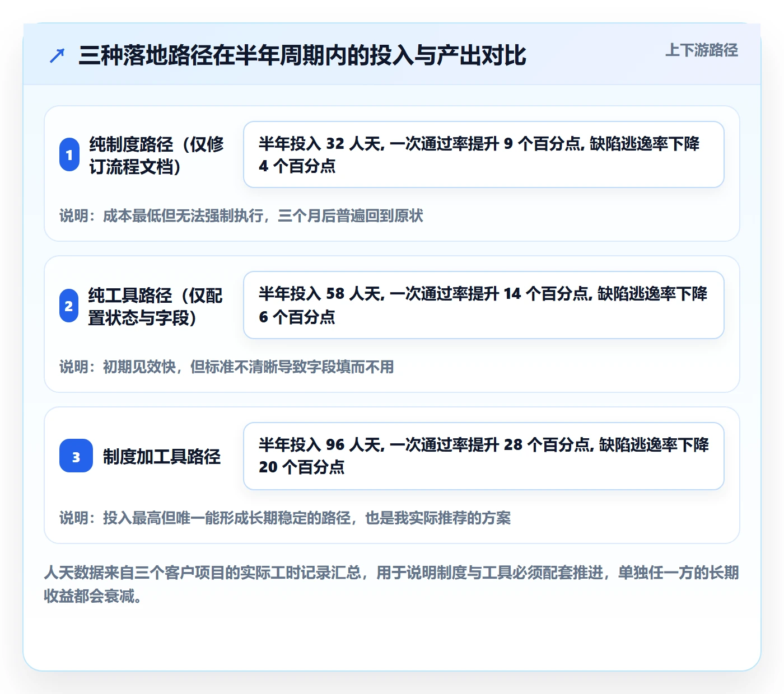Screen dimensions: 784x694
Task: Click the number 1 badge for 纯制度路径
Action: pyautogui.click(x=69, y=154)
